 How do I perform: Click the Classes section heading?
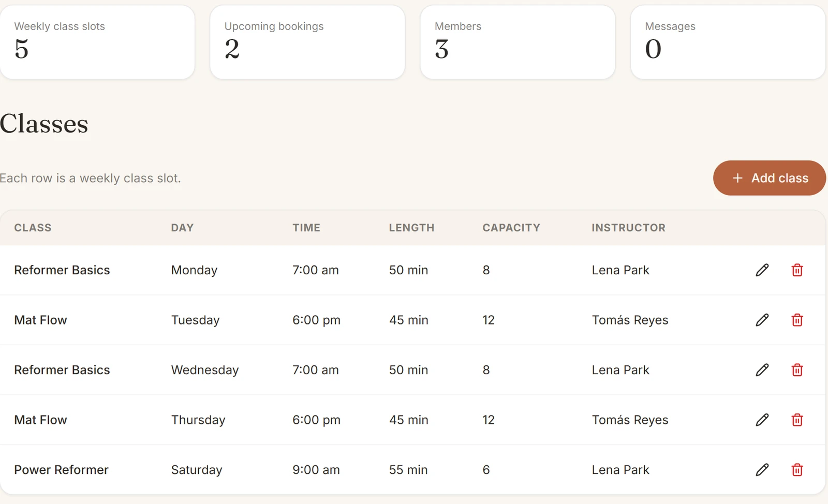pyautogui.click(x=44, y=124)
